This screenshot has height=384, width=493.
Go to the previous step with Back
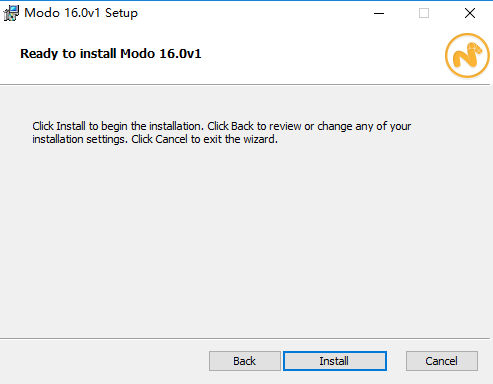[245, 361]
